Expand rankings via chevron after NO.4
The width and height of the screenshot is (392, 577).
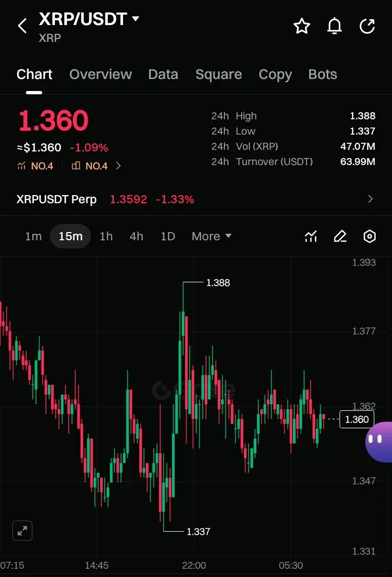point(118,166)
